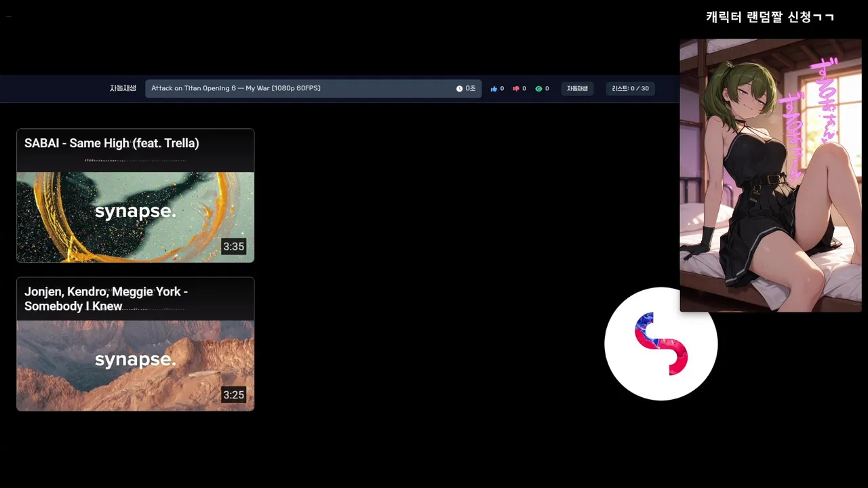Click the 0초 elapsed time text

click(470, 89)
